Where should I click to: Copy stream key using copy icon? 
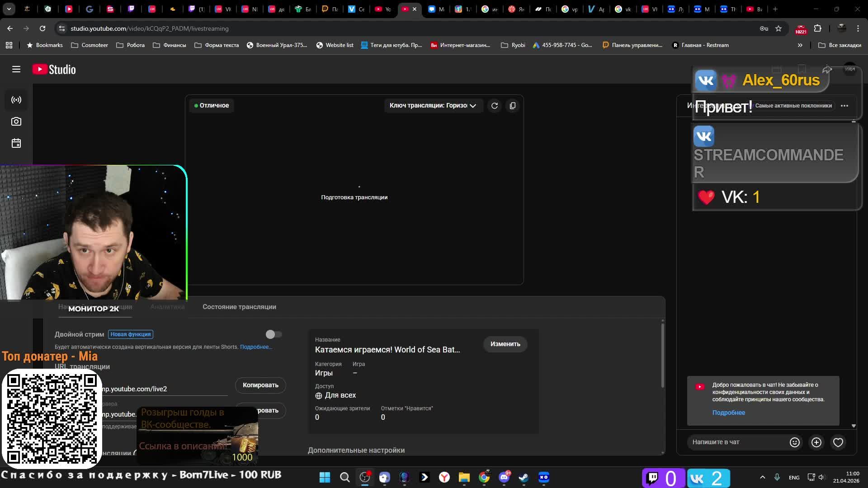(x=513, y=106)
